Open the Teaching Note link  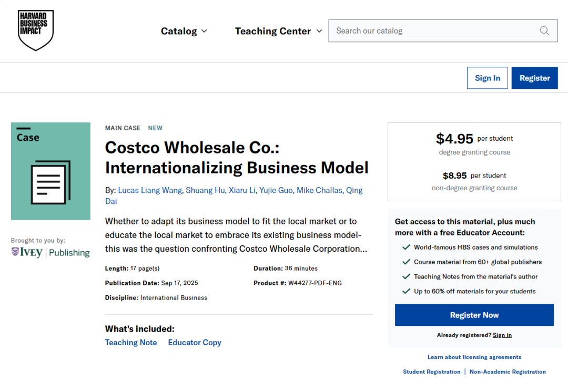tap(131, 343)
